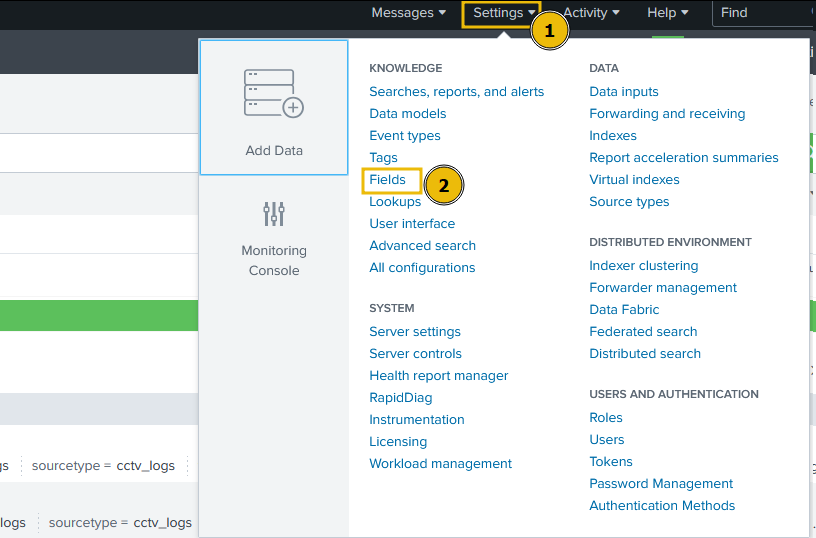Image resolution: width=816 pixels, height=538 pixels.
Task: Open Data inputs settings
Action: point(624,92)
